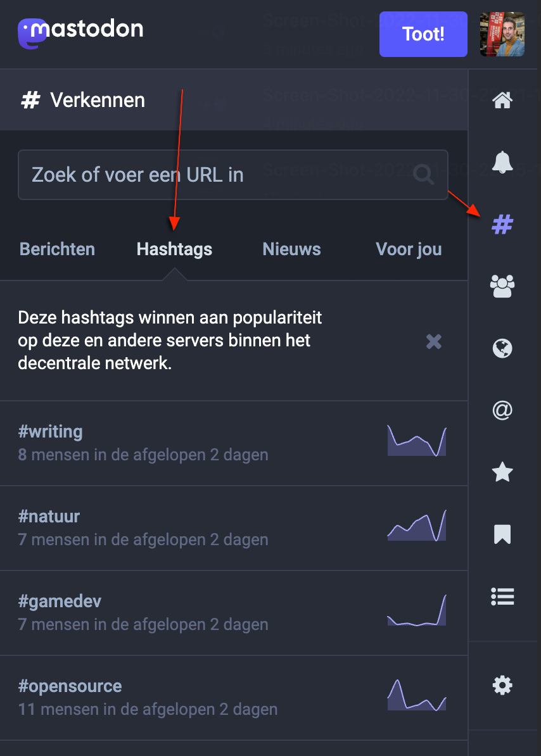Switch to the Berichten tab
The width and height of the screenshot is (541, 756).
(x=57, y=249)
